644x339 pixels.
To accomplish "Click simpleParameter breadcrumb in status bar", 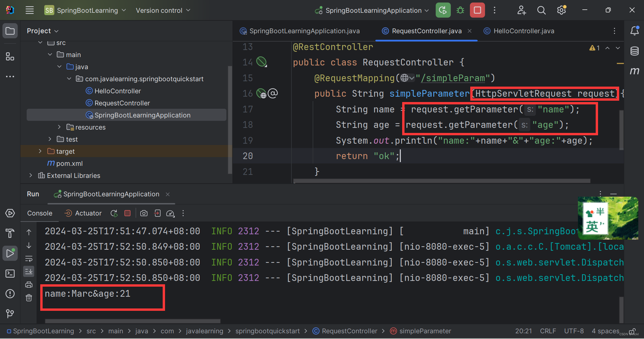I will [x=420, y=331].
